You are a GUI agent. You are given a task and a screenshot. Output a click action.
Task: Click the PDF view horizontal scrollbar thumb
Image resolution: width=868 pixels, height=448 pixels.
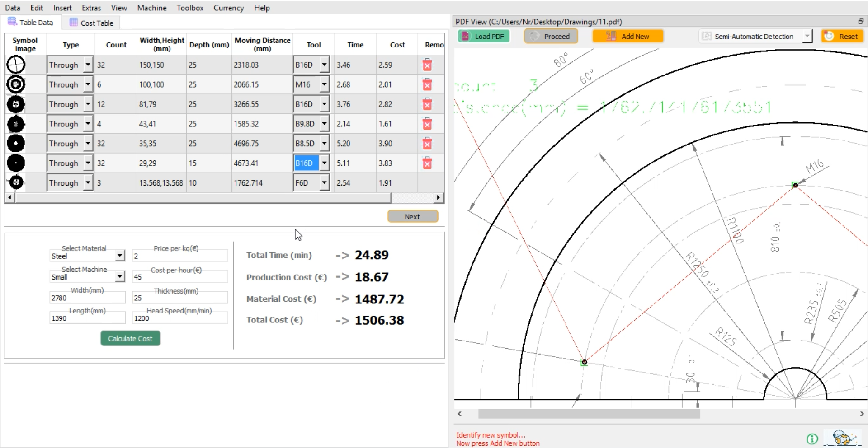pos(589,414)
